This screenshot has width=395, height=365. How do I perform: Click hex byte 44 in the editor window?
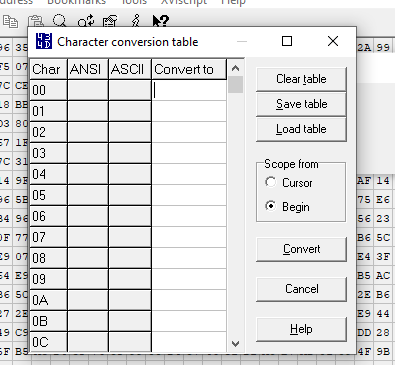click(383, 314)
